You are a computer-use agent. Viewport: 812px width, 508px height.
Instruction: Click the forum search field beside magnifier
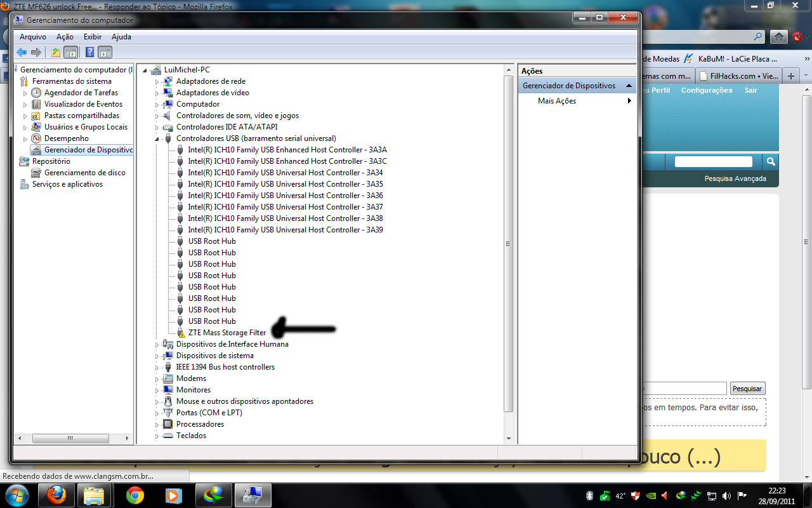coord(714,162)
